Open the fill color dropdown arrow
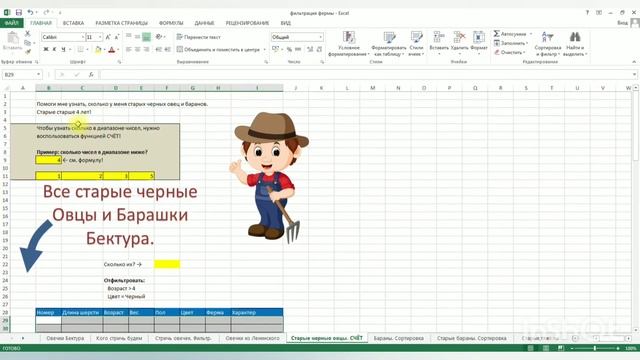The height and width of the screenshot is (360, 640). click(104, 50)
